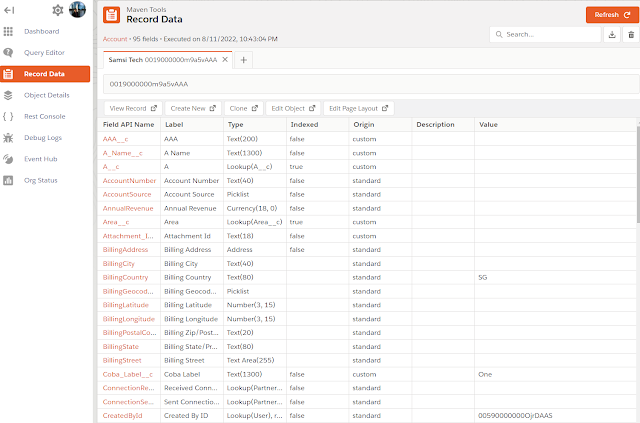
Task: Open BillingCountry field link
Action: pos(125,277)
